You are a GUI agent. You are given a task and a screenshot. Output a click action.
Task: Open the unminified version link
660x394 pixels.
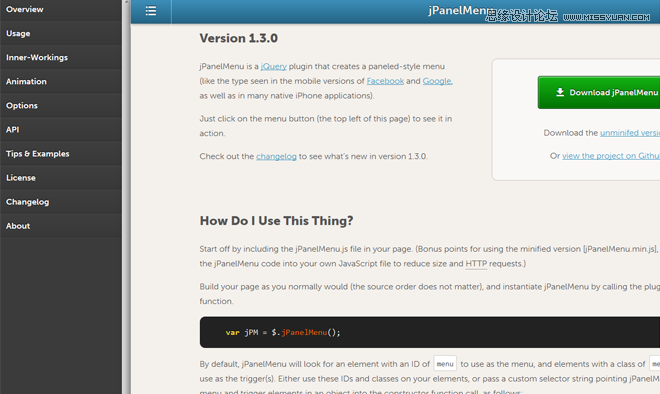630,133
